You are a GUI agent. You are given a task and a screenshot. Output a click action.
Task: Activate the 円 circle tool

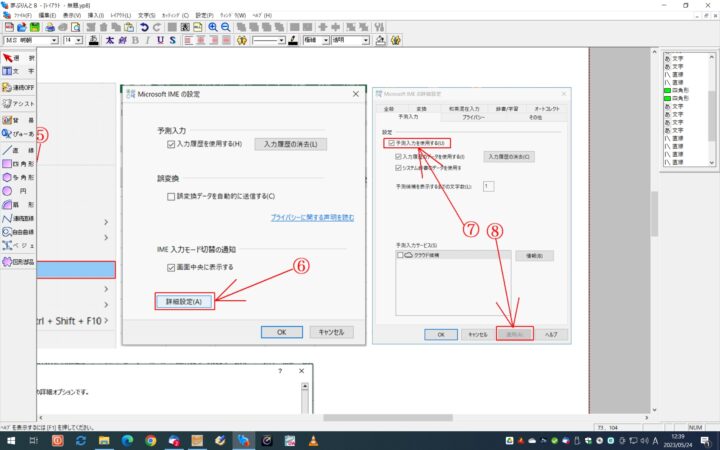tap(18, 189)
